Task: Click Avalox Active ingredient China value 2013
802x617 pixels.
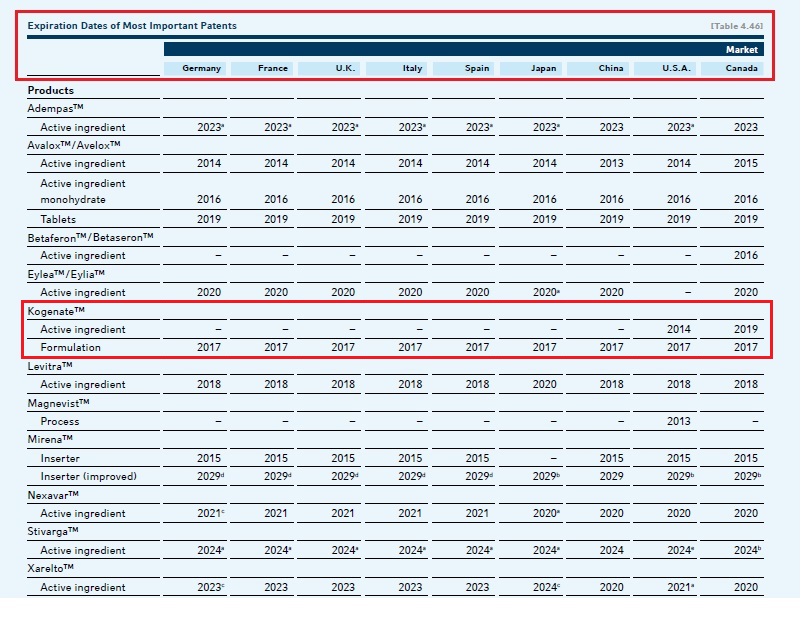Action: [611, 163]
